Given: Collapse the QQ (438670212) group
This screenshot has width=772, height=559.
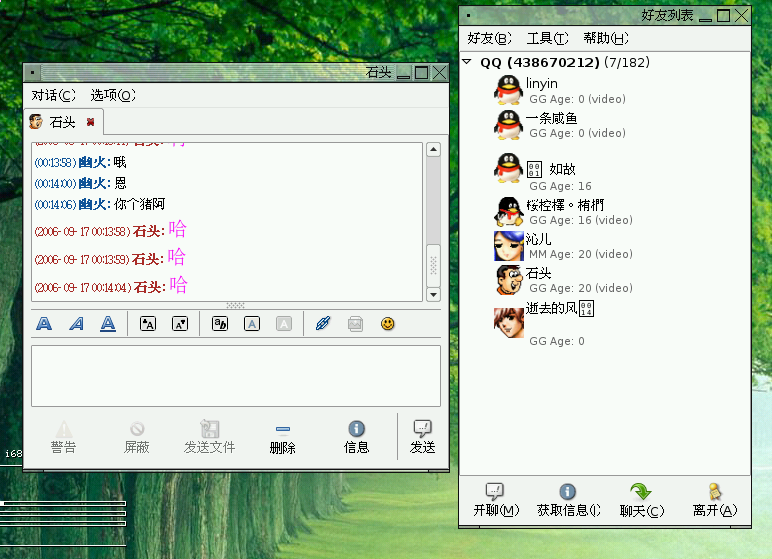Looking at the screenshot, I should 467,62.
